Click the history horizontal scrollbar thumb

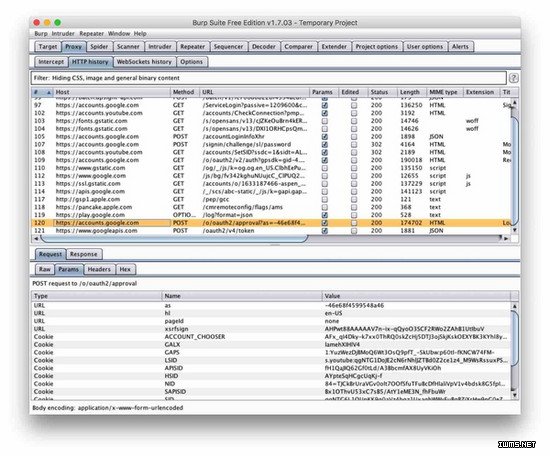click(174, 239)
